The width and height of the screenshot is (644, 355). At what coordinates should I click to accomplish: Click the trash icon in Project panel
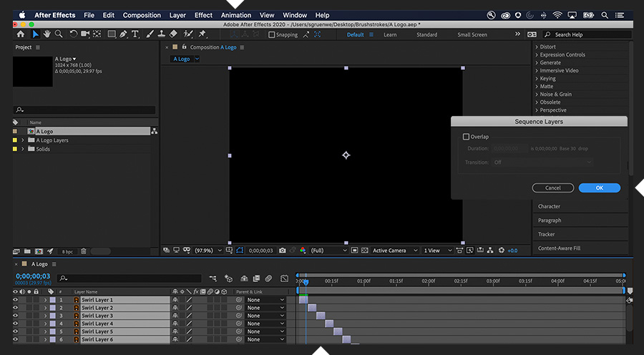point(84,251)
